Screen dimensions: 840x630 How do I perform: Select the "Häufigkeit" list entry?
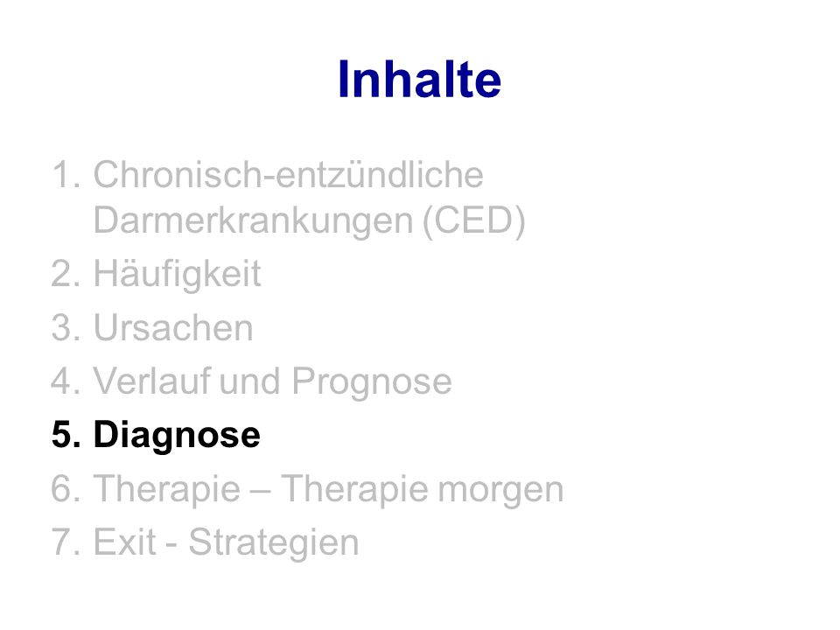pyautogui.click(x=178, y=274)
